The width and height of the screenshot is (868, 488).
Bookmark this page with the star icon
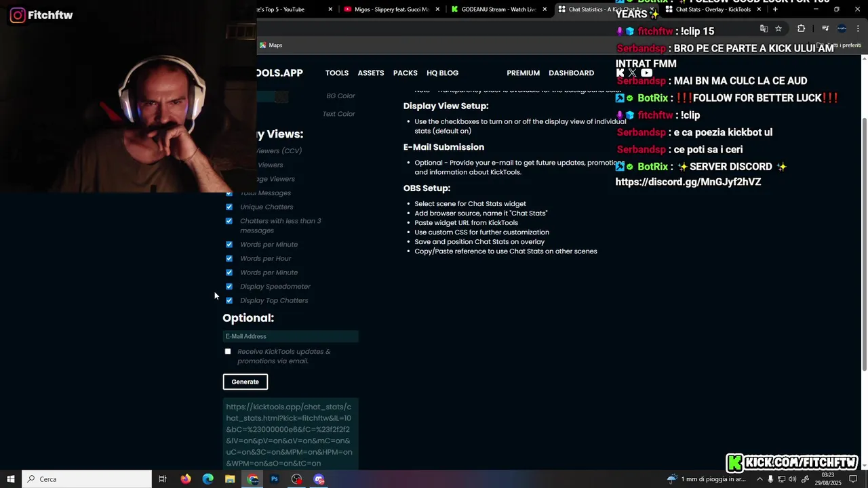pyautogui.click(x=778, y=28)
